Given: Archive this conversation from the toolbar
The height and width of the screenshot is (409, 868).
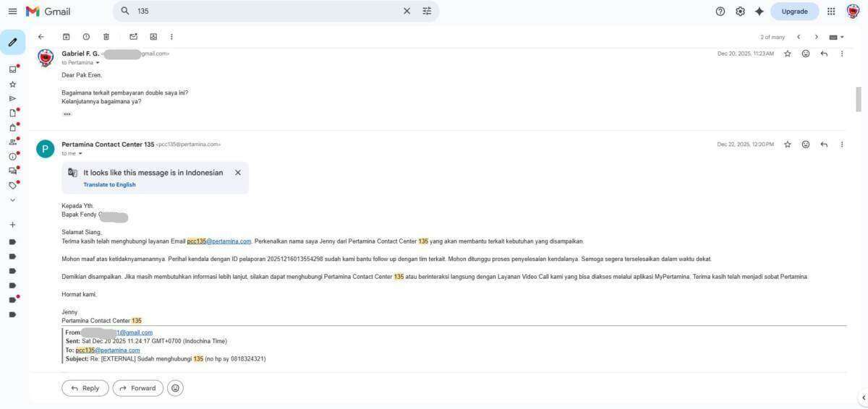Looking at the screenshot, I should 66,37.
